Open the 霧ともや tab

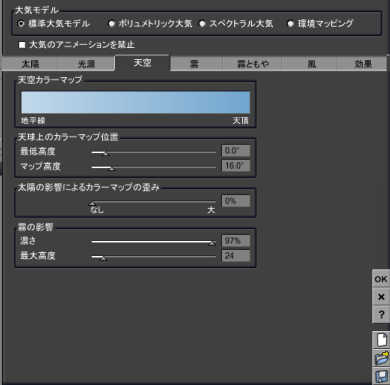(x=253, y=64)
